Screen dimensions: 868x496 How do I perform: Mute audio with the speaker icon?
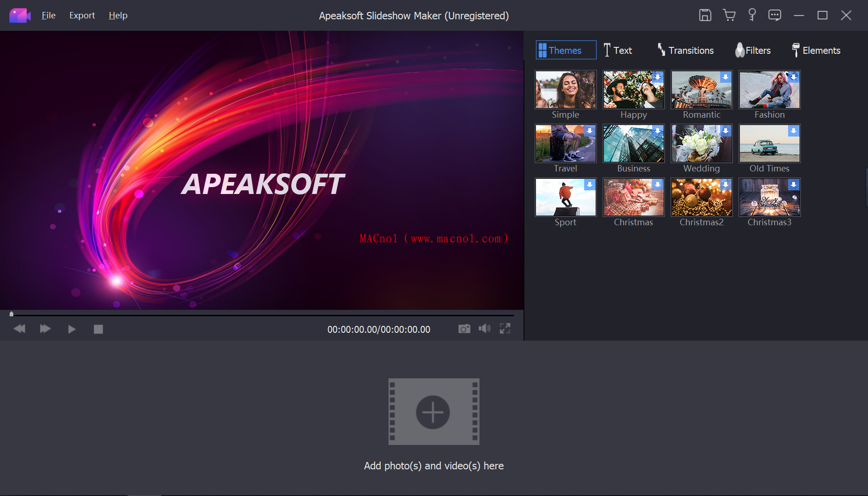pyautogui.click(x=485, y=328)
